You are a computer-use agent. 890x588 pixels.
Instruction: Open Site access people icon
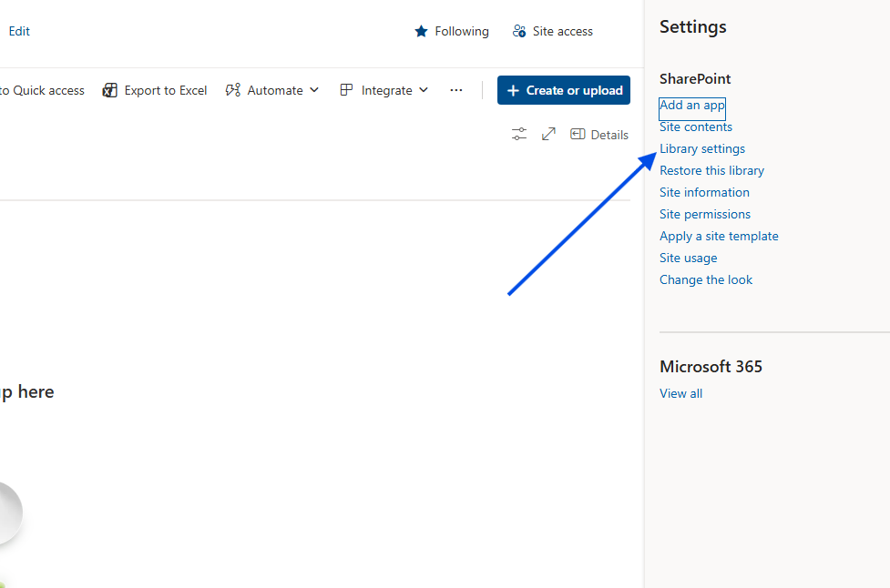click(519, 32)
